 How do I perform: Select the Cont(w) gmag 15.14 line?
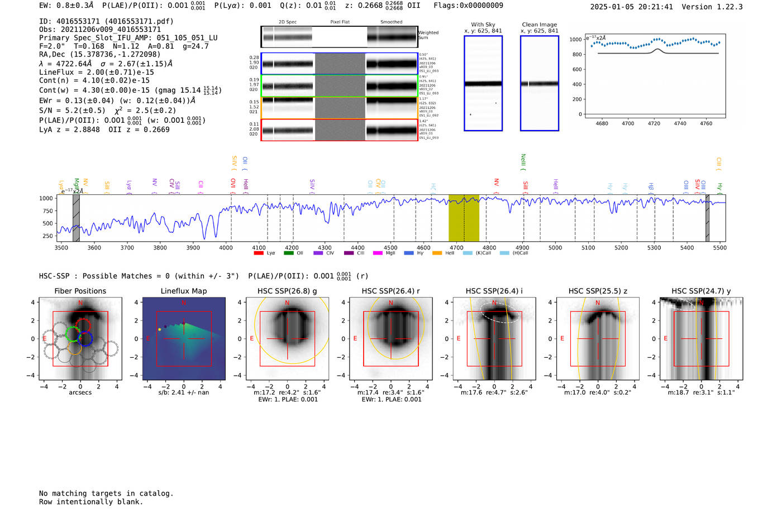point(130,90)
